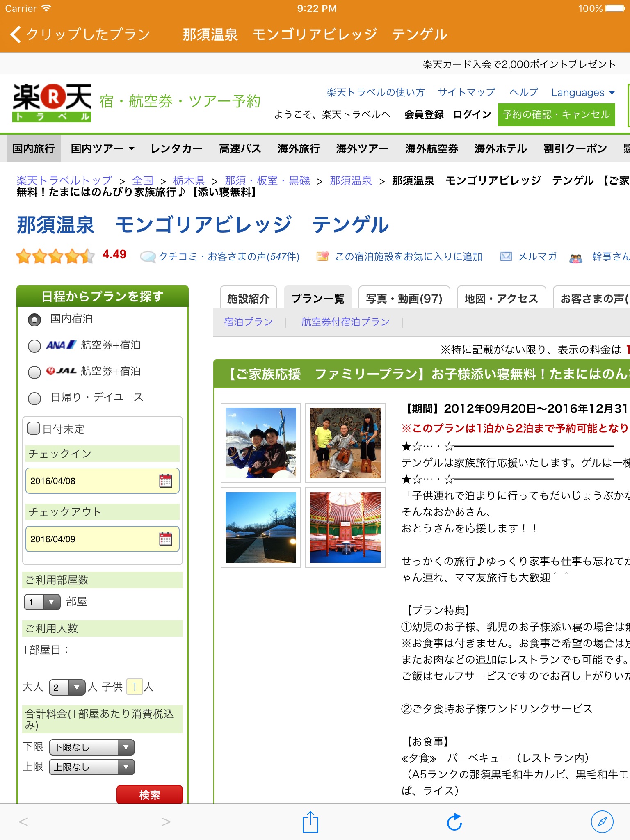Select 割引クーポン in navigation bar
Screen dimensions: 630x840
point(575,148)
